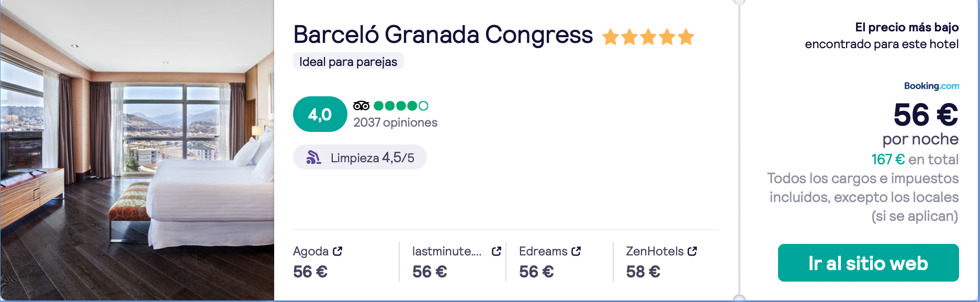The image size is (980, 302).
Task: Open Edreams external link icon
Action: pyautogui.click(x=576, y=251)
